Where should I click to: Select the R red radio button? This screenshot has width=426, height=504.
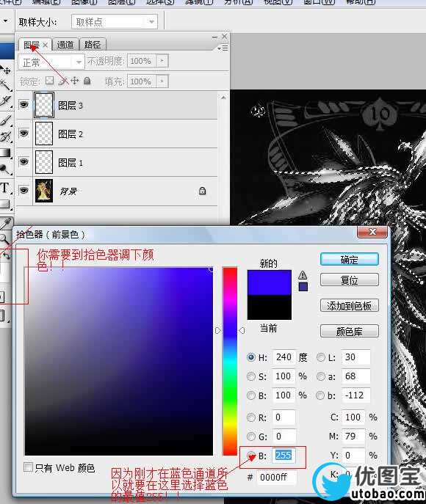(251, 417)
